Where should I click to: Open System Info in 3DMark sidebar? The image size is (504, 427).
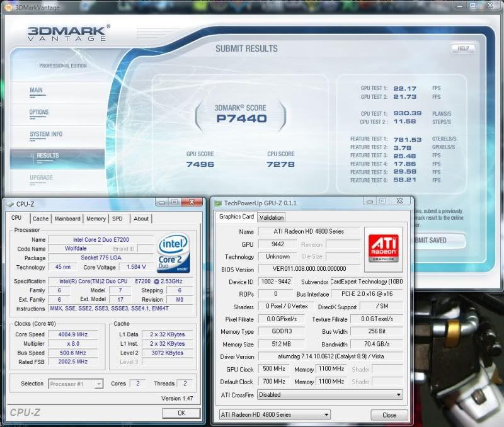[46, 134]
